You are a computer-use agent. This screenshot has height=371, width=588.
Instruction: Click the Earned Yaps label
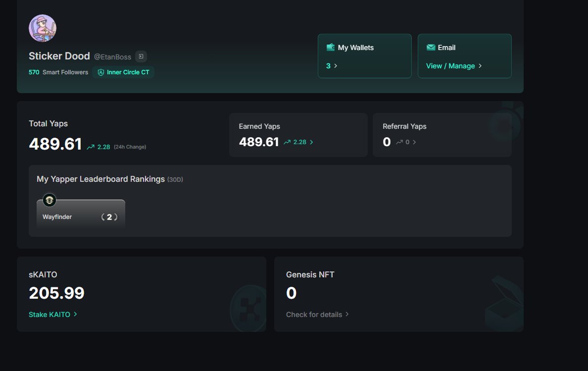coord(259,126)
